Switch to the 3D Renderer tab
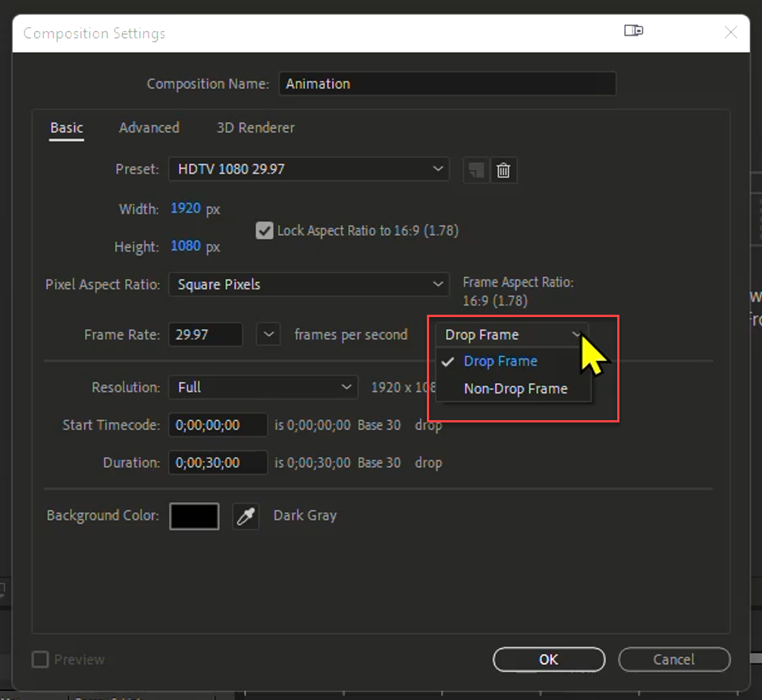The image size is (762, 700). coord(256,127)
